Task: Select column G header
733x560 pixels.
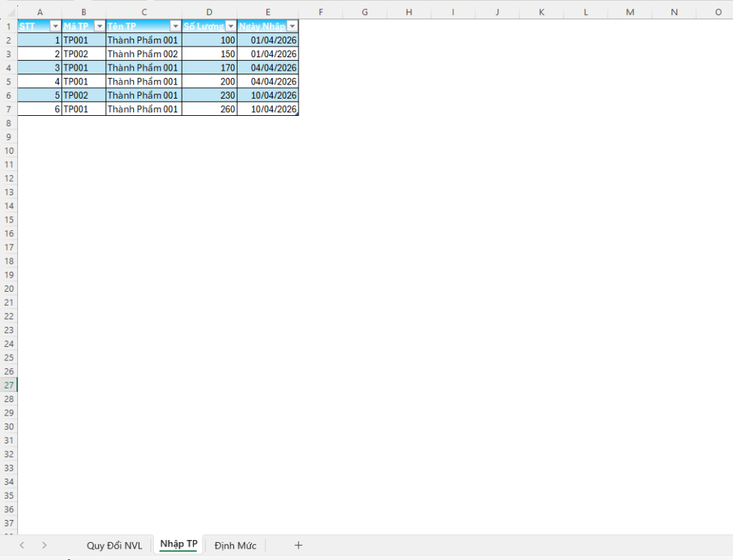Action: pyautogui.click(x=364, y=11)
